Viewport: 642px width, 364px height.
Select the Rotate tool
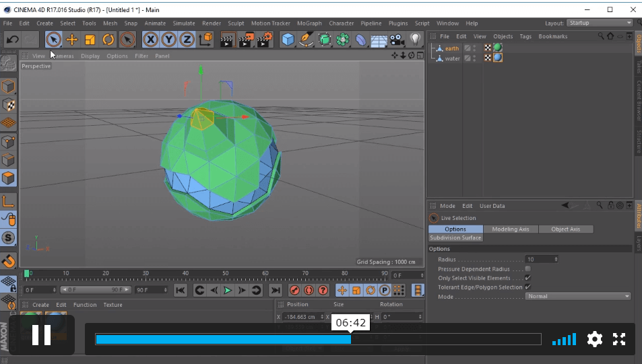108,40
